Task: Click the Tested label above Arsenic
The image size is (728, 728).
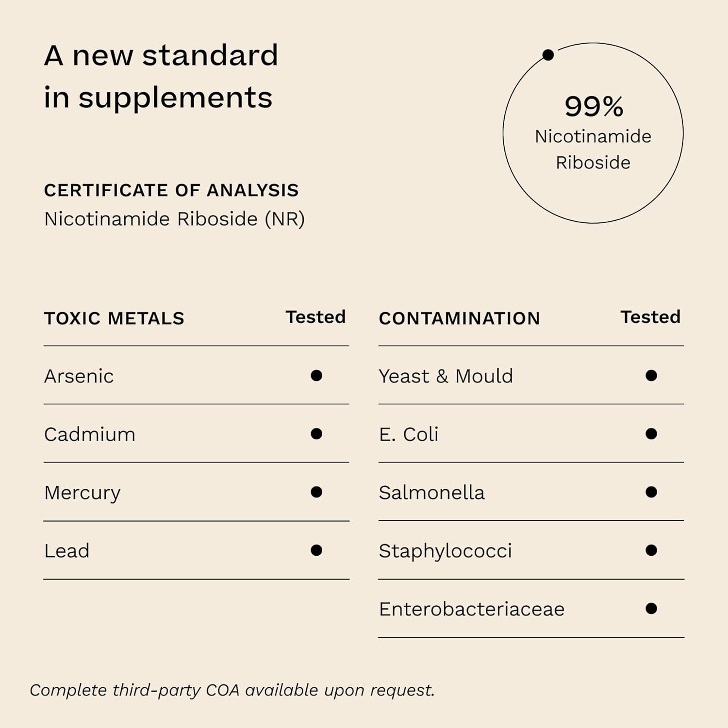Action: (x=315, y=317)
